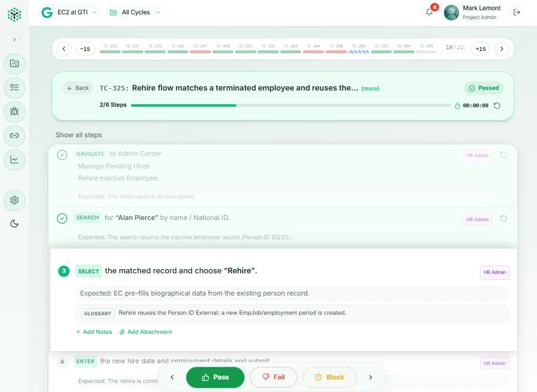Open the test cycles folder icon in sidebar
Viewport: 537px width, 392px height.
pyautogui.click(x=14, y=64)
